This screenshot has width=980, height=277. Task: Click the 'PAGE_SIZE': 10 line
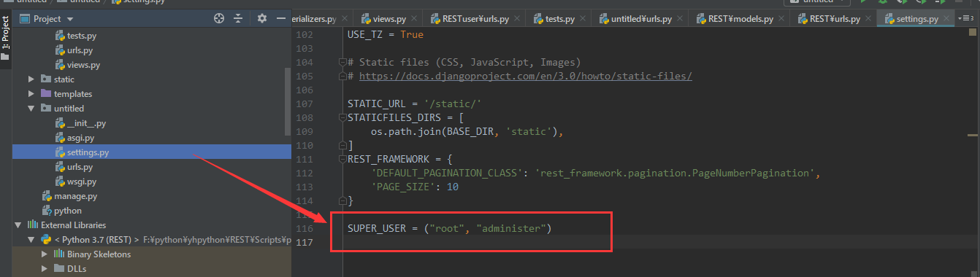[415, 187]
